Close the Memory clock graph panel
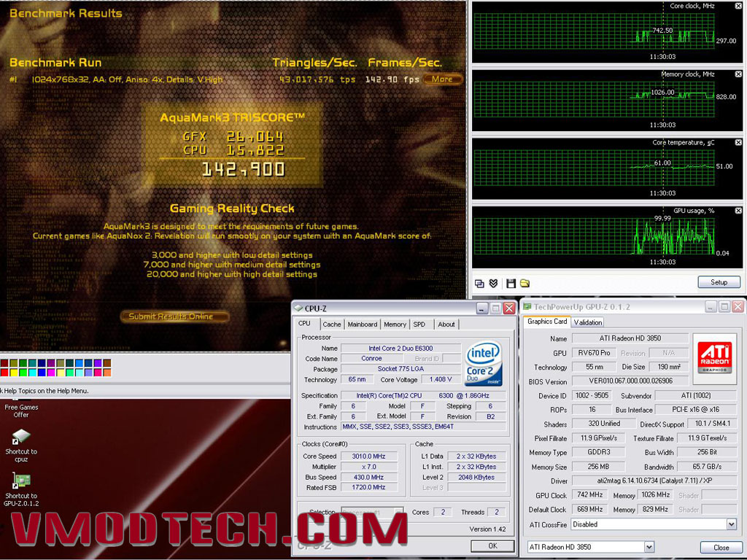This screenshot has width=747, height=560. 738,74
